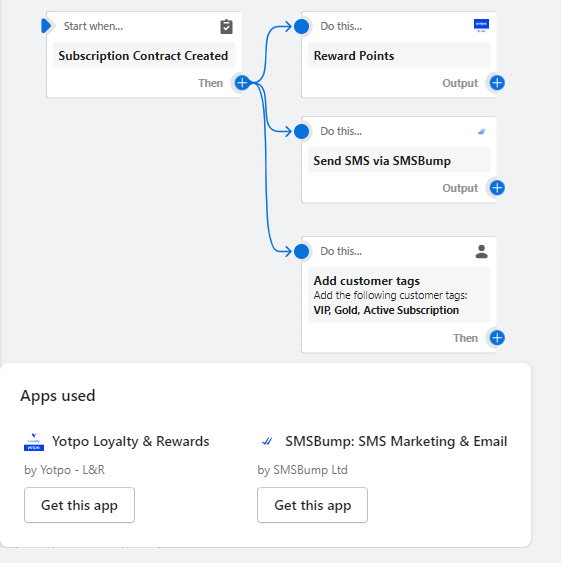The image size is (561, 563).
Task: Select the Reward Points action
Action: [399, 56]
